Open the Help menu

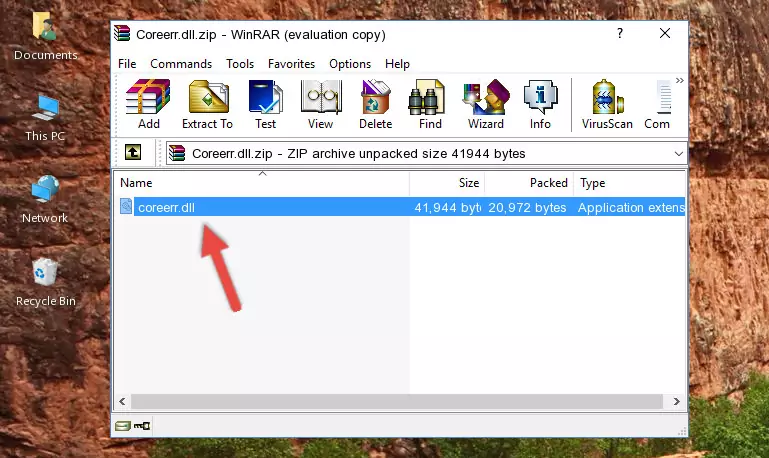coord(397,64)
